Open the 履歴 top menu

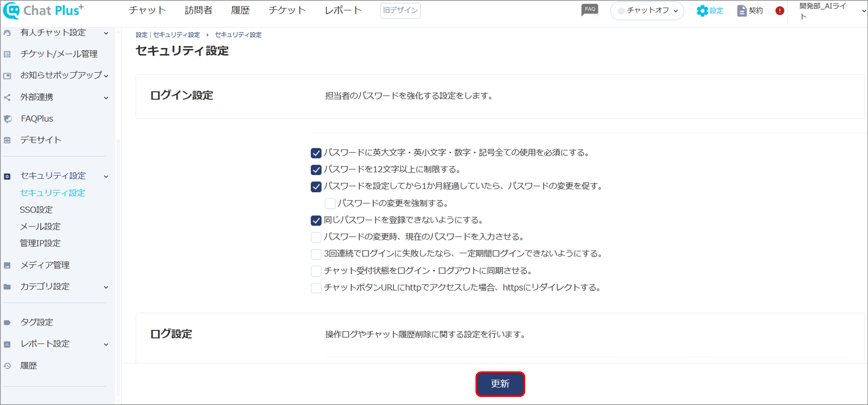240,10
